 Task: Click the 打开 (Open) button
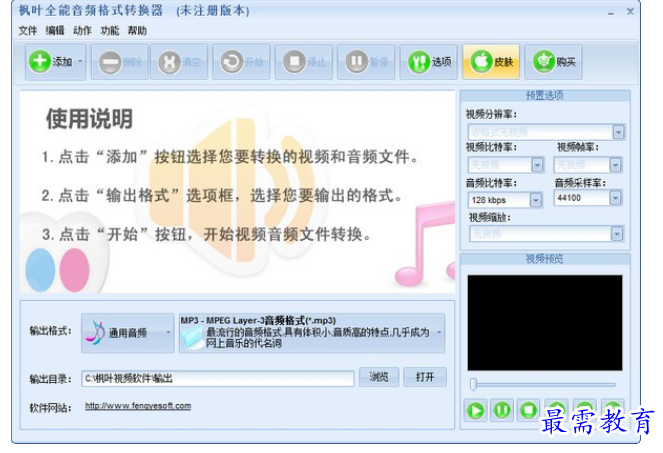[425, 377]
